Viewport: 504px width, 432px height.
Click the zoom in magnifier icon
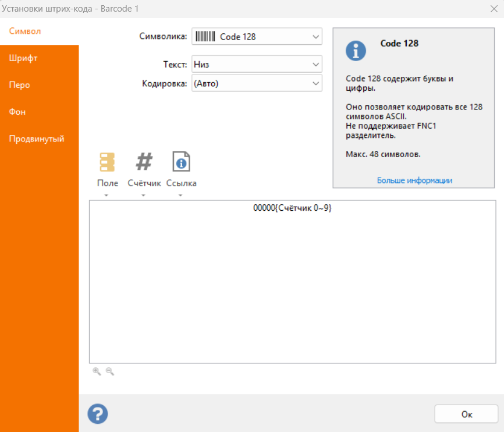point(97,371)
